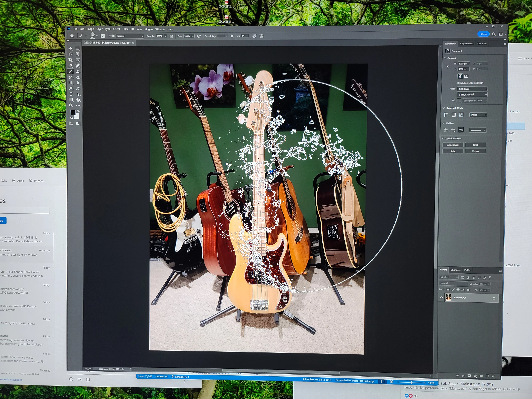Choose the Eraser tool
The image size is (532, 399).
(x=78, y=77)
